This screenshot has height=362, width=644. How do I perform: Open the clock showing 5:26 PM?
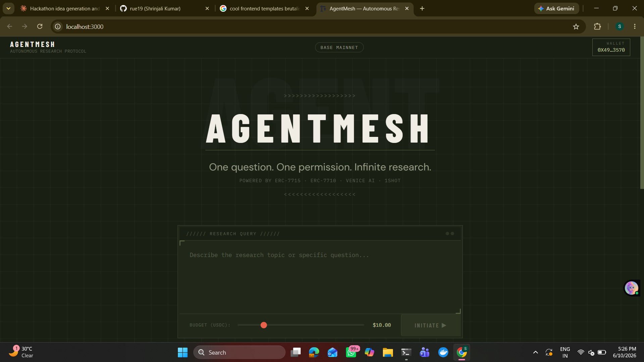click(x=625, y=352)
